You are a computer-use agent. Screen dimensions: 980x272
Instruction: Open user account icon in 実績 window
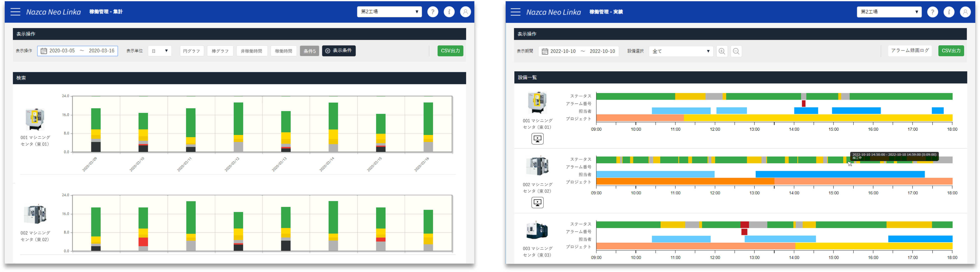[x=965, y=12]
